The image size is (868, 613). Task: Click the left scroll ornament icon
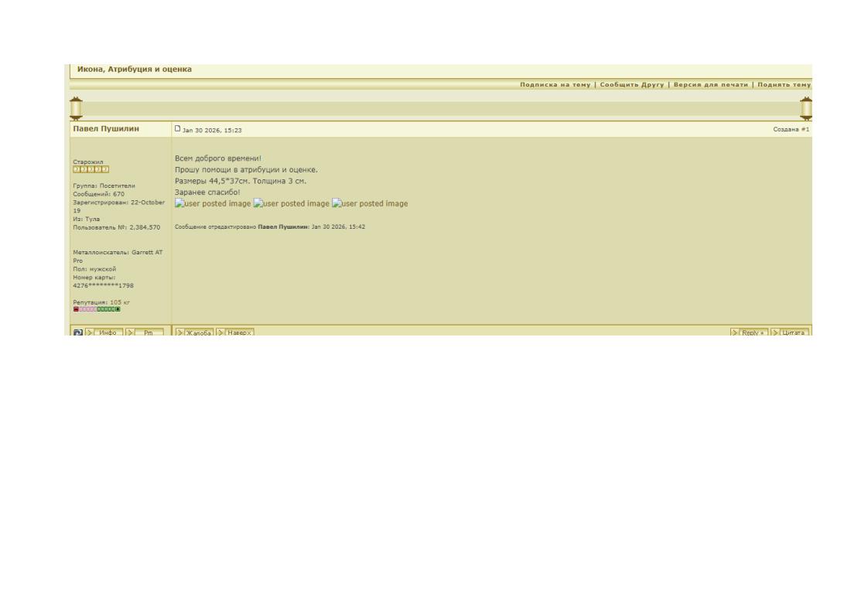[76, 109]
